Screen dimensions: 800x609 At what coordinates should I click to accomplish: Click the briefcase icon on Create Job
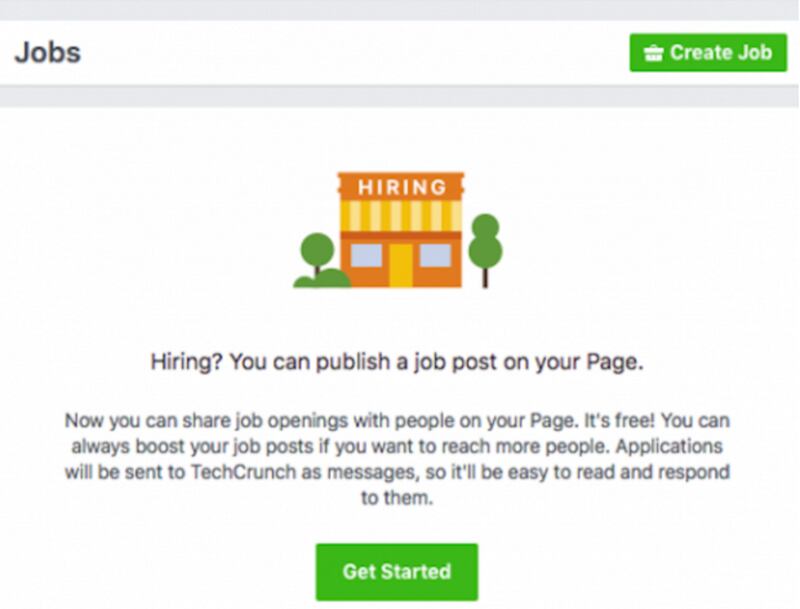point(654,53)
